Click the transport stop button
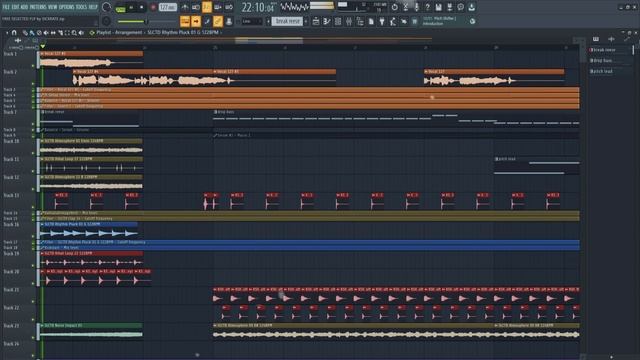 click(x=142, y=7)
